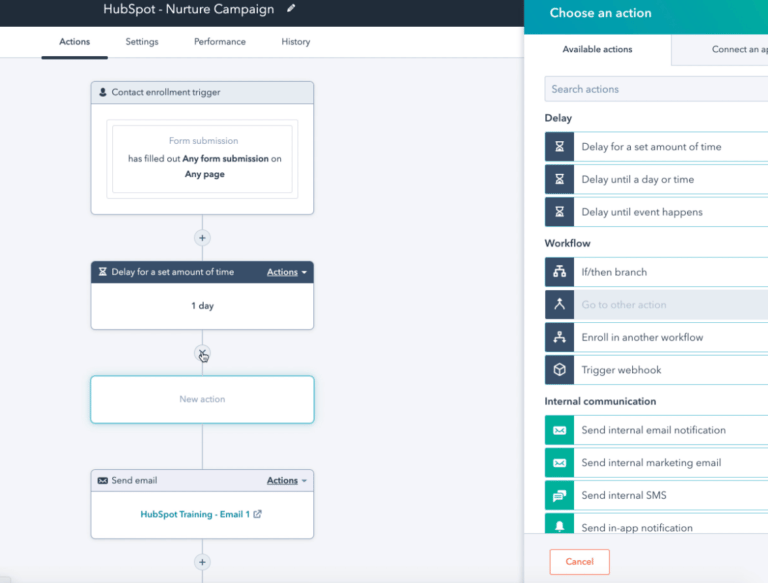Image resolution: width=768 pixels, height=583 pixels.
Task: Click envelope icon in Send email step
Action: 102,481
